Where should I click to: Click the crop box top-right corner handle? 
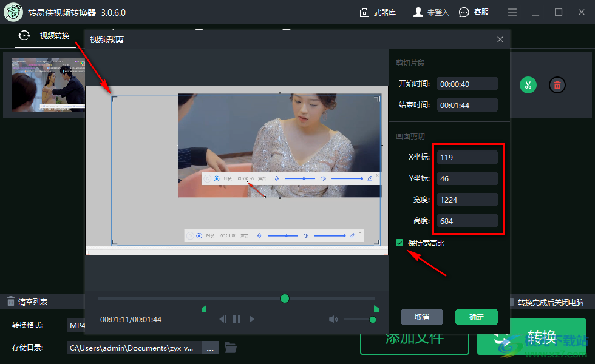[x=377, y=98]
